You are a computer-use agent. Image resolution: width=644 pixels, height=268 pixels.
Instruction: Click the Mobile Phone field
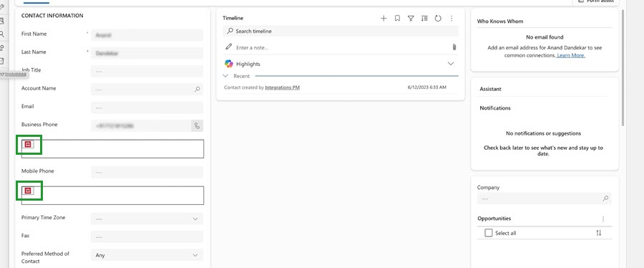tap(147, 172)
